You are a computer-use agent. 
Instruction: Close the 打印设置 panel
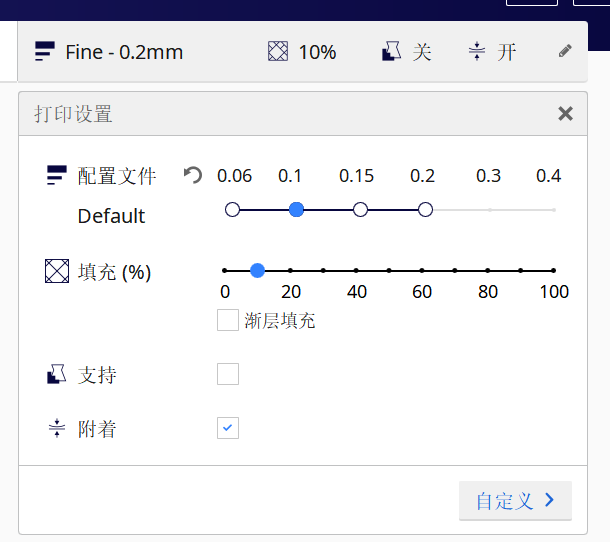point(565,114)
